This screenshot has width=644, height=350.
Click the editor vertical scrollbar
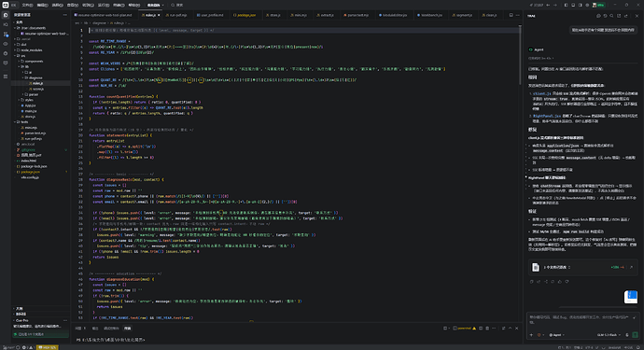pos(520,54)
